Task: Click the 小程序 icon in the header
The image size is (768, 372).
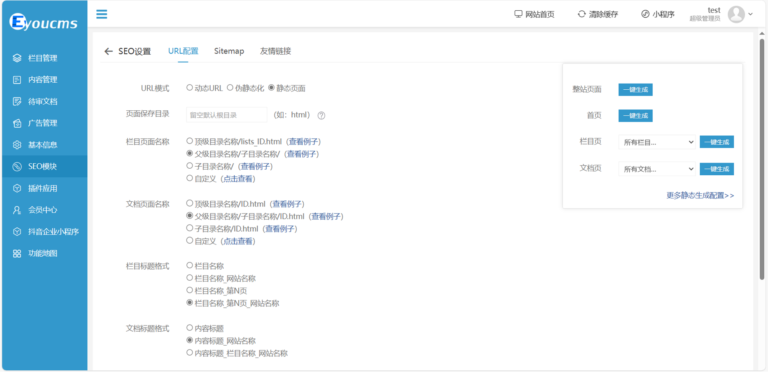Action: (645, 14)
